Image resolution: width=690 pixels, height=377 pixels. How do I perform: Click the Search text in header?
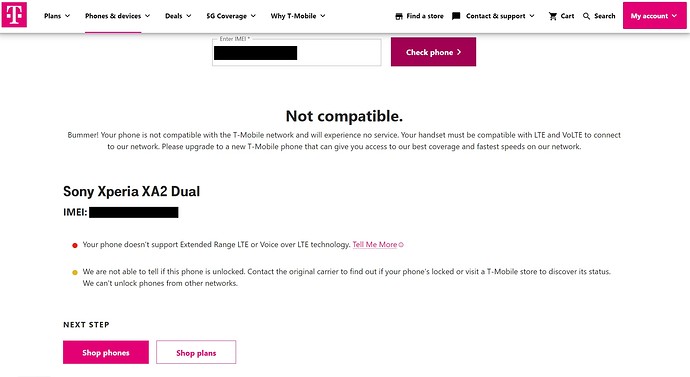[605, 16]
